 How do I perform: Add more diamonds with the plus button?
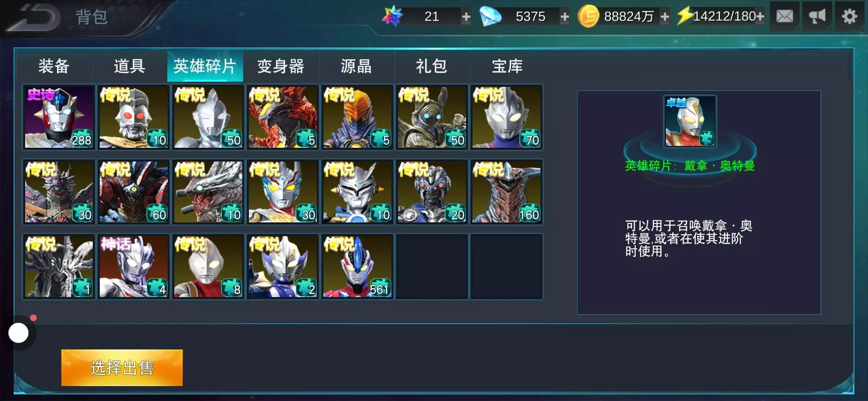565,16
